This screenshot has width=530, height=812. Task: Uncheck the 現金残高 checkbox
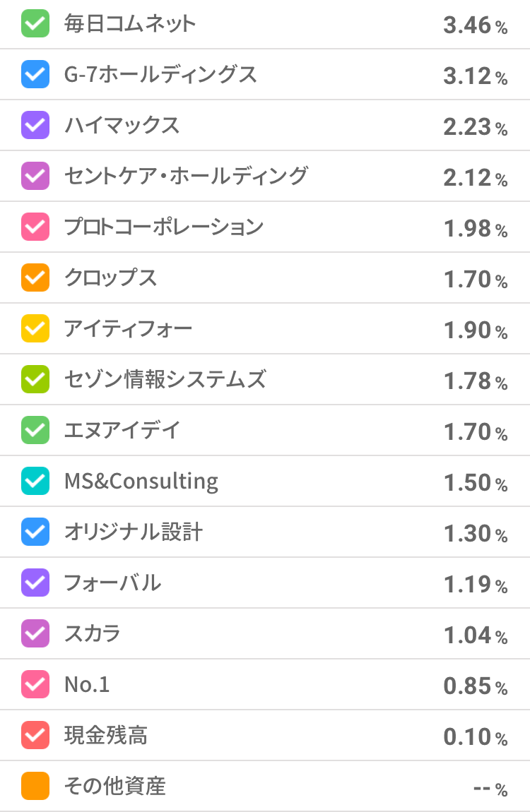tap(35, 735)
